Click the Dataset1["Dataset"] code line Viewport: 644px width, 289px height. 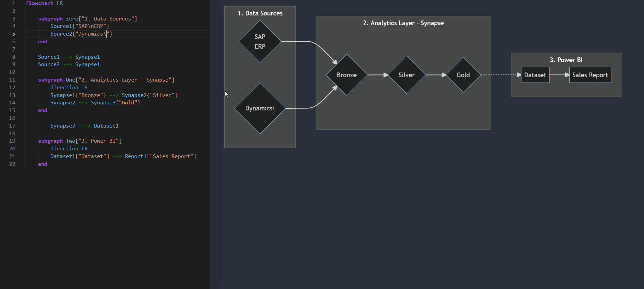click(x=123, y=156)
